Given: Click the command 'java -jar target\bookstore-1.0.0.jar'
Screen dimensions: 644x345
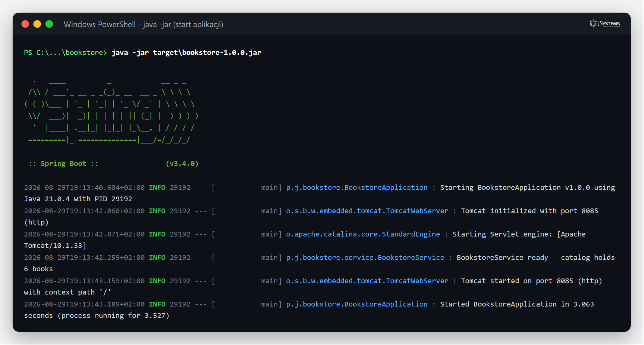Looking at the screenshot, I should click(x=186, y=53).
